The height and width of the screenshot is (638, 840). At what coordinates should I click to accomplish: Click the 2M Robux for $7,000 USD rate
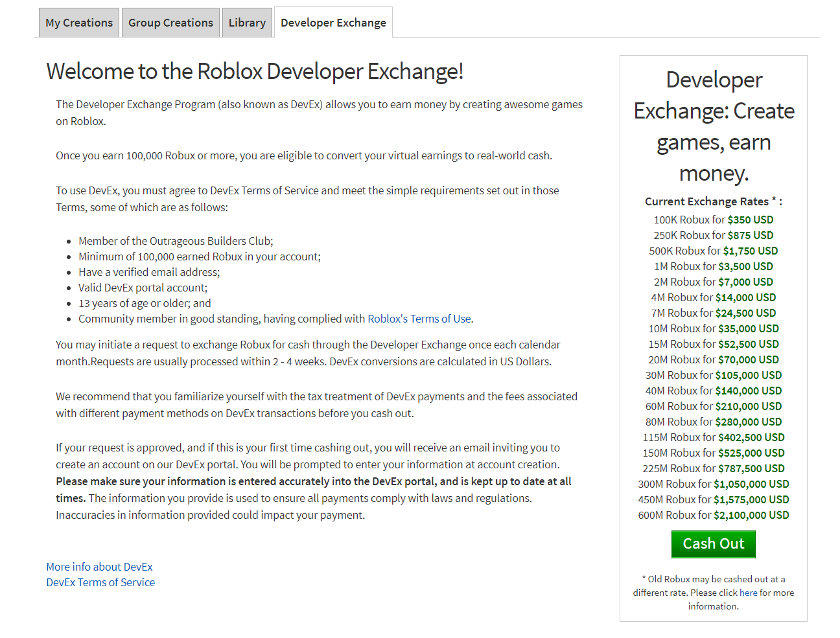point(713,282)
